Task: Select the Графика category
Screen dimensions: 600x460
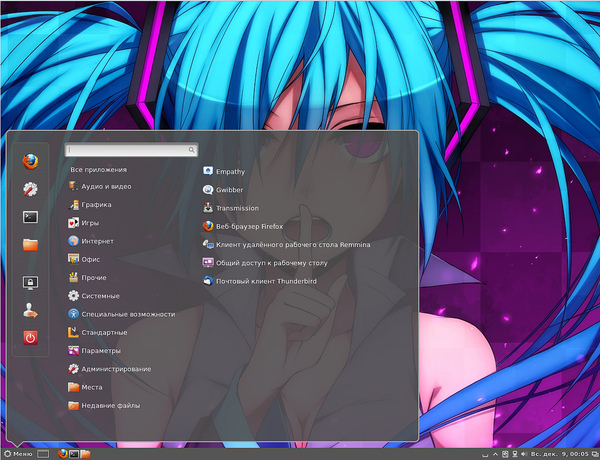Action: pyautogui.click(x=96, y=204)
